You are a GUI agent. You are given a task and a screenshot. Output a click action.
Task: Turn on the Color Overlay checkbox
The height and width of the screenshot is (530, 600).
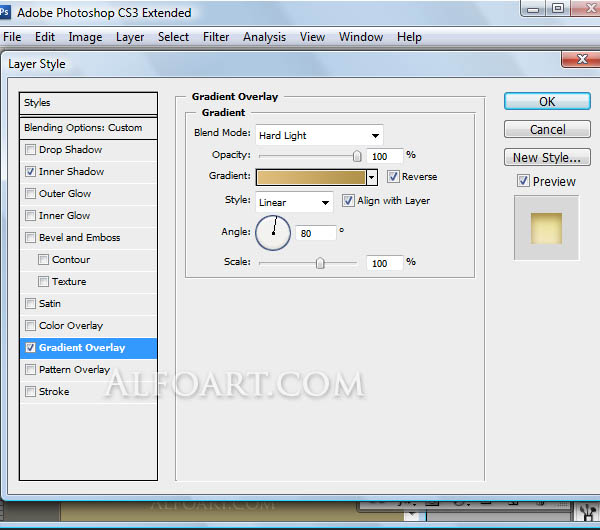(x=30, y=325)
